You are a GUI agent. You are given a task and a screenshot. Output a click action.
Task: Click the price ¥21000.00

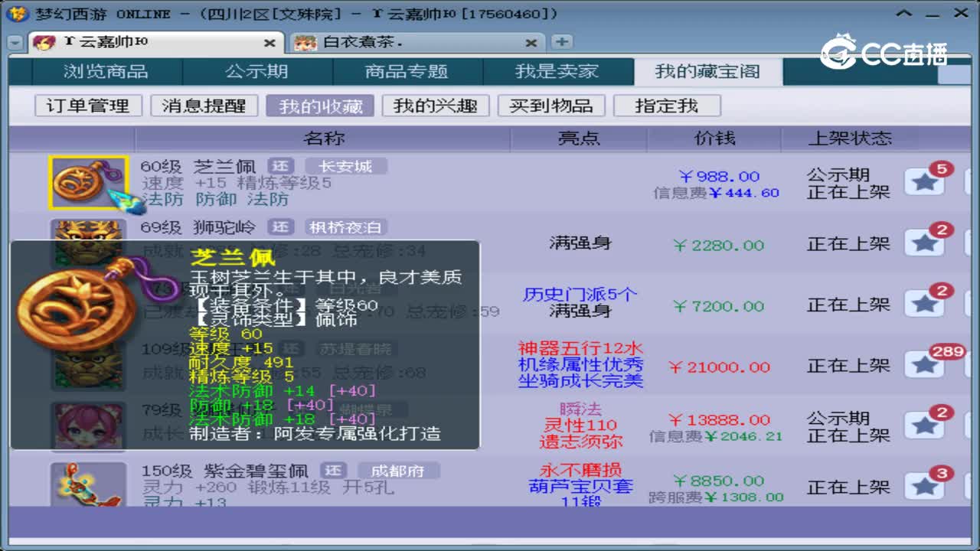click(719, 367)
